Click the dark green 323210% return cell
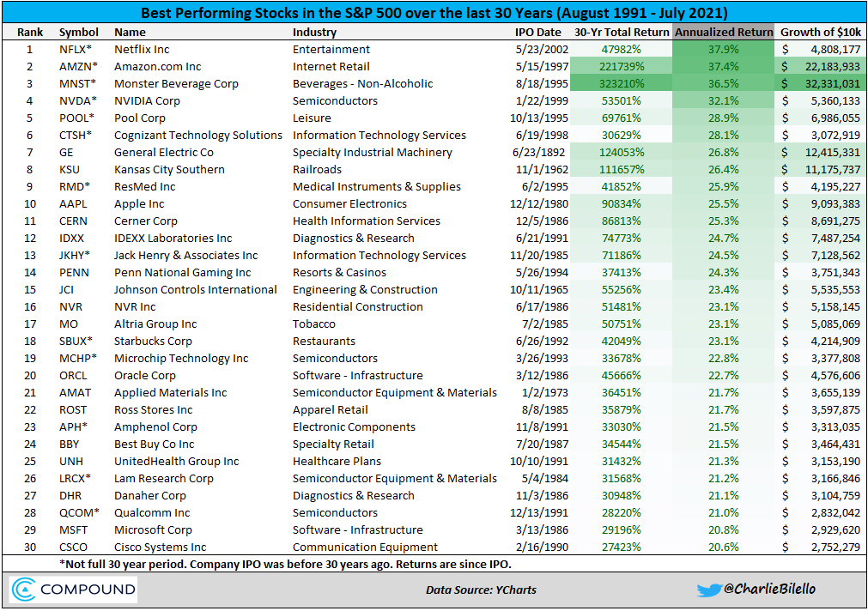The image size is (868, 611). pyautogui.click(x=620, y=83)
